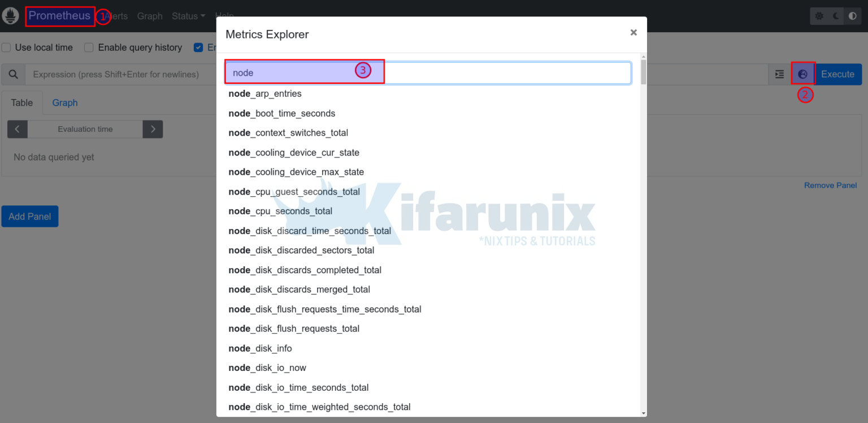Click the Add Panel button

[29, 216]
